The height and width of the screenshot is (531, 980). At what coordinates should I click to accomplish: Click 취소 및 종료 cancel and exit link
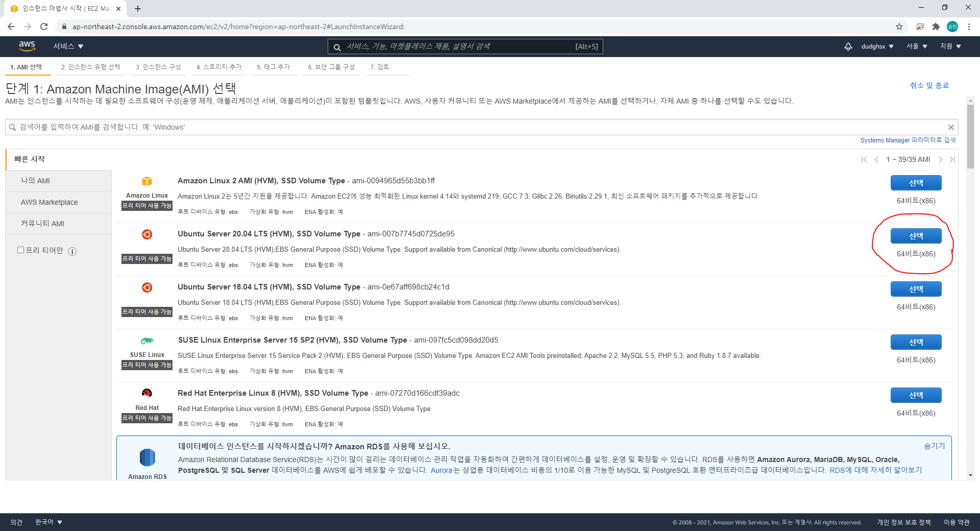pos(929,86)
